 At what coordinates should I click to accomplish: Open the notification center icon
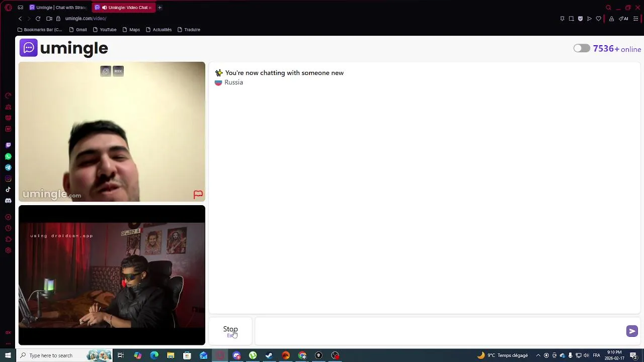pyautogui.click(x=634, y=355)
